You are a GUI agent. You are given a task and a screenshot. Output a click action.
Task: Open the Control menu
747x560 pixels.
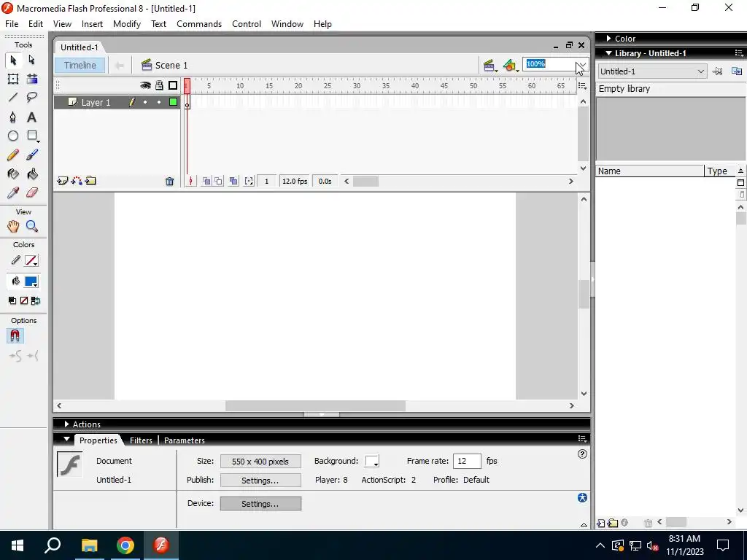click(247, 24)
